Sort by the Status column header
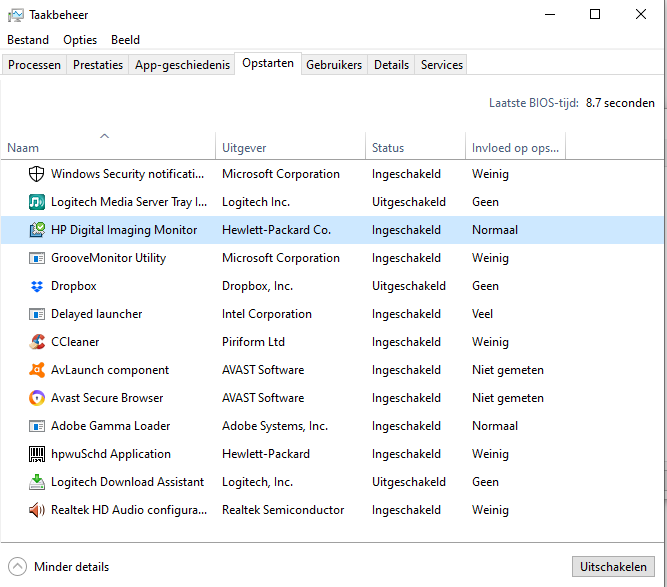The height and width of the screenshot is (587, 667). click(x=415, y=145)
